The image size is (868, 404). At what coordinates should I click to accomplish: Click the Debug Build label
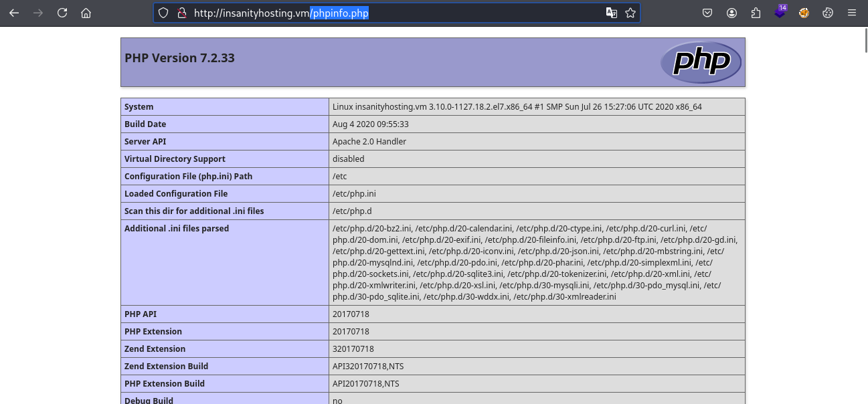pyautogui.click(x=149, y=401)
